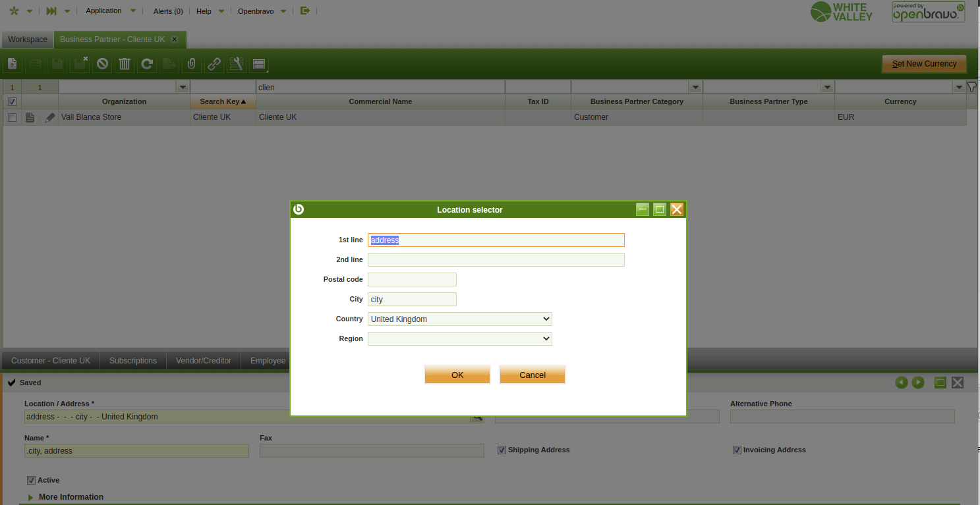The width and height of the screenshot is (980, 505).
Task: Open the Country dropdown showing United Kingdom
Action: coord(459,319)
